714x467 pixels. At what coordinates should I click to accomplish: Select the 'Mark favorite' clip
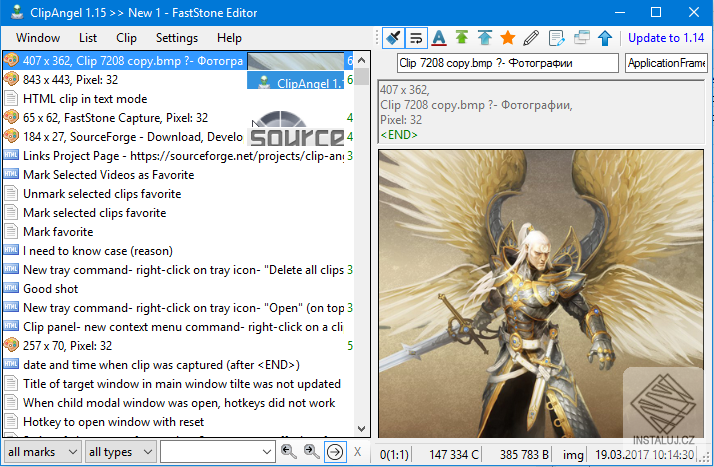178,232
